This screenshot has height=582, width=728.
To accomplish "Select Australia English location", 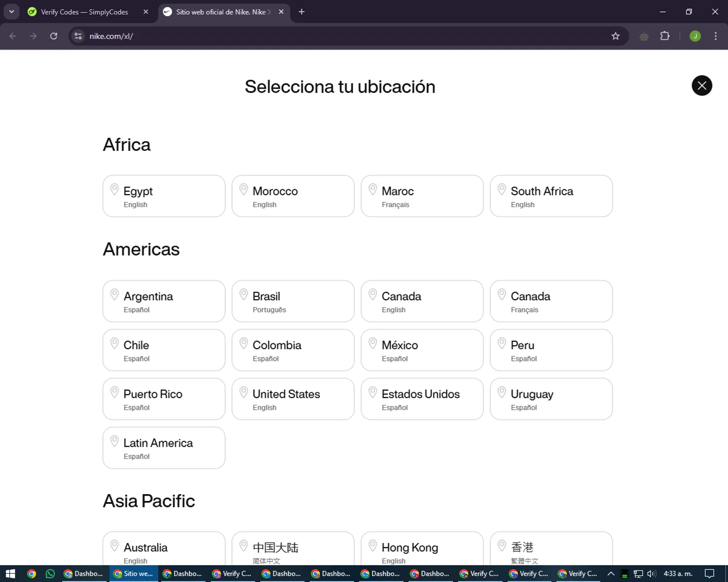I will click(x=164, y=549).
